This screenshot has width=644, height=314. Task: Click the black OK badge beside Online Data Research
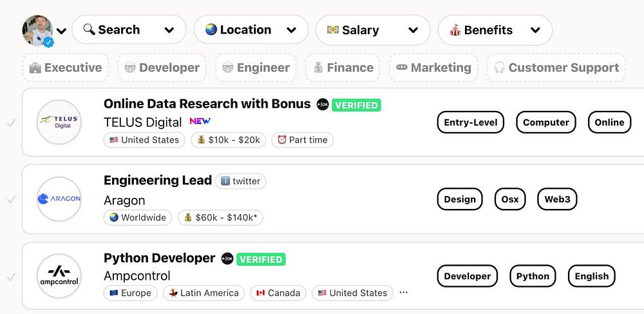coord(323,104)
